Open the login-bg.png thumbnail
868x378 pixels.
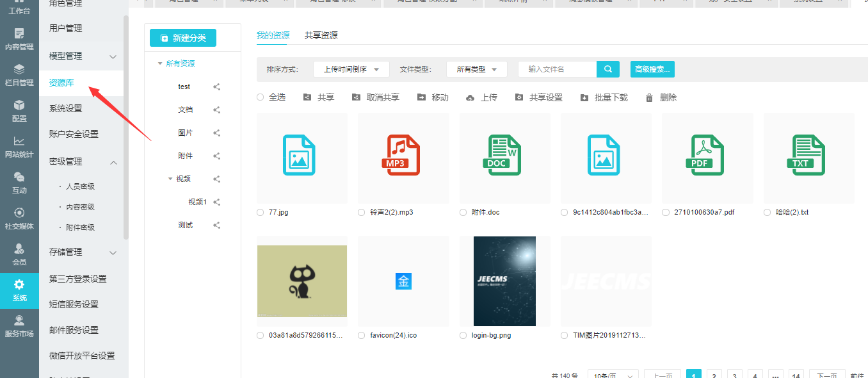tap(504, 281)
